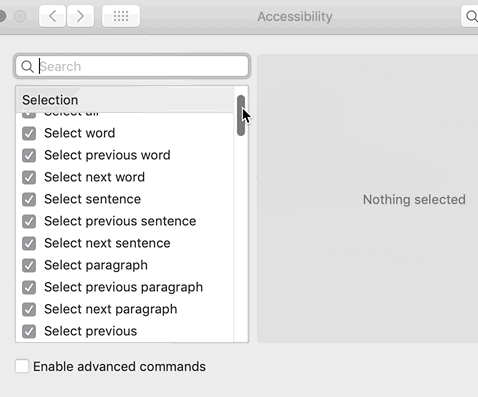Select the Select next sentence command

[x=125, y=243]
